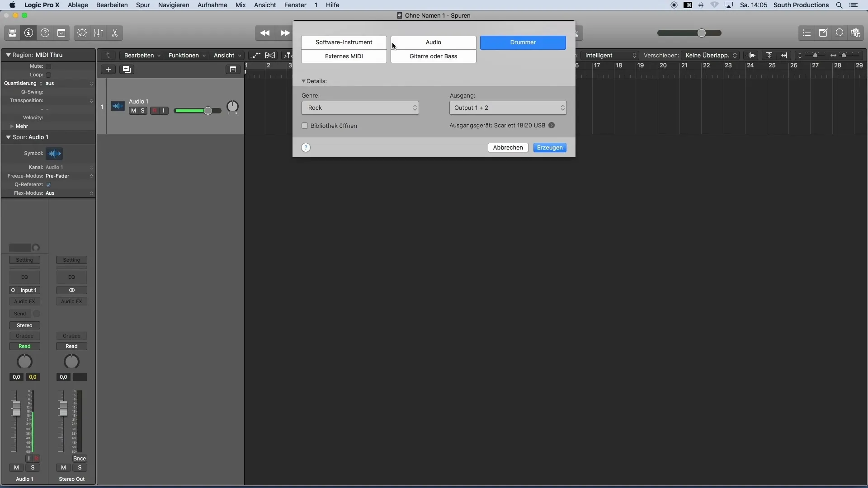The image size is (868, 488).
Task: Open the Flex-Modus Aus dropdown
Action: pos(70,193)
